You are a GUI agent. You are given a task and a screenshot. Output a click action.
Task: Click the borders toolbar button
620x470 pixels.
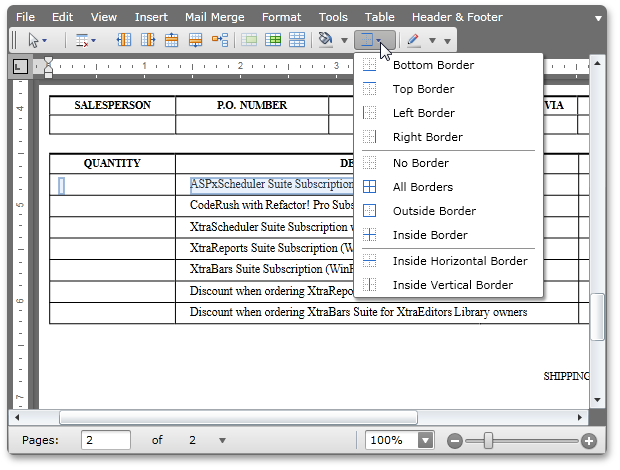(374, 40)
